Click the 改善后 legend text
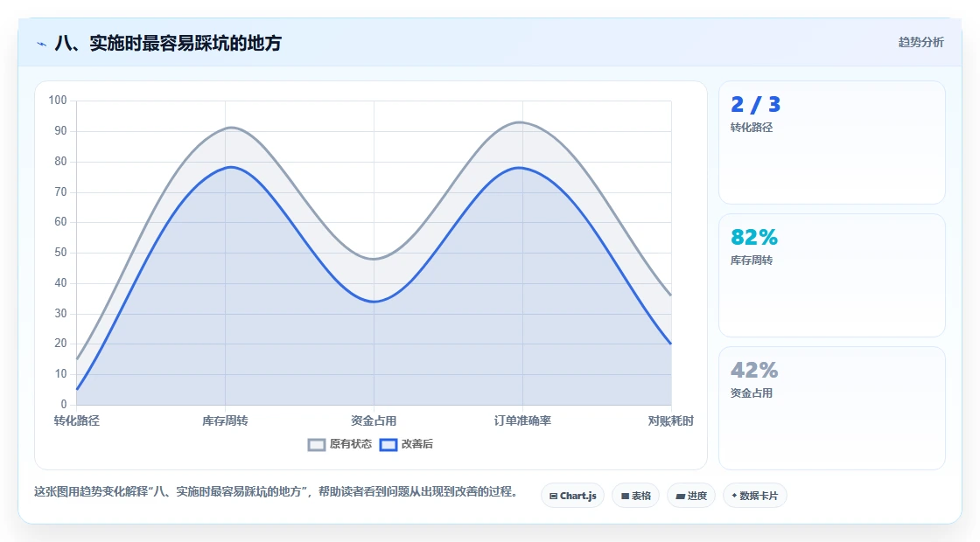 pos(416,444)
